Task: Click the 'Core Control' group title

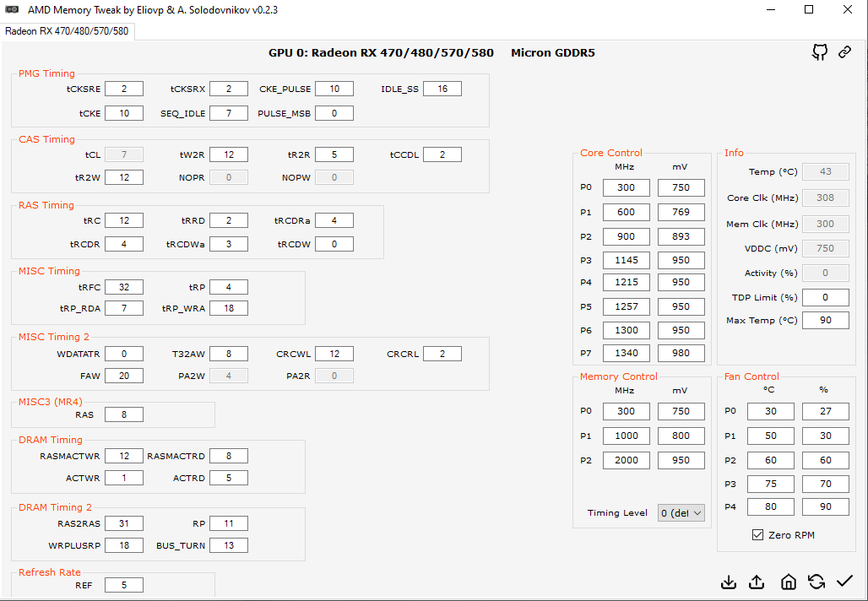Action: point(611,153)
